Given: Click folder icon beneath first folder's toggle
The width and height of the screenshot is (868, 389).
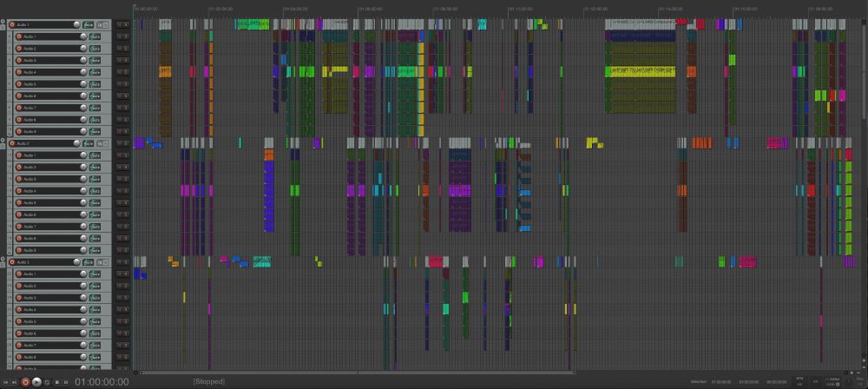Looking at the screenshot, I should point(3,27).
